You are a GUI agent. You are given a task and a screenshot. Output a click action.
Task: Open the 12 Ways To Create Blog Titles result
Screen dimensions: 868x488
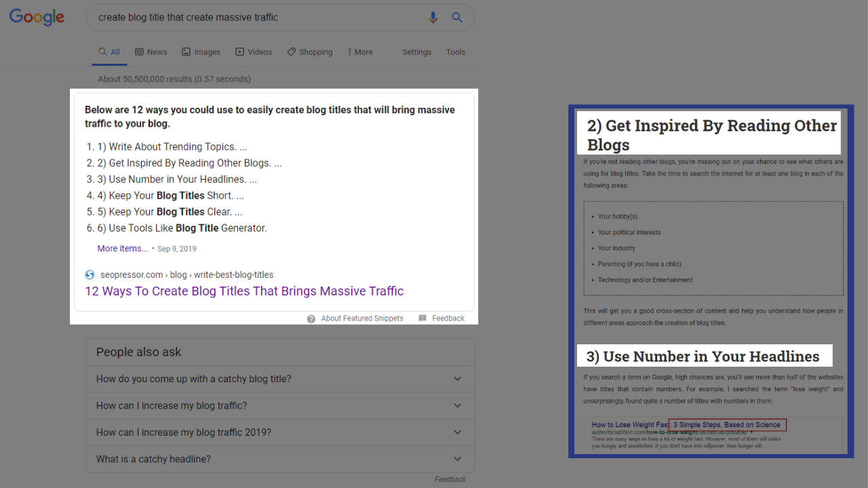(x=244, y=291)
